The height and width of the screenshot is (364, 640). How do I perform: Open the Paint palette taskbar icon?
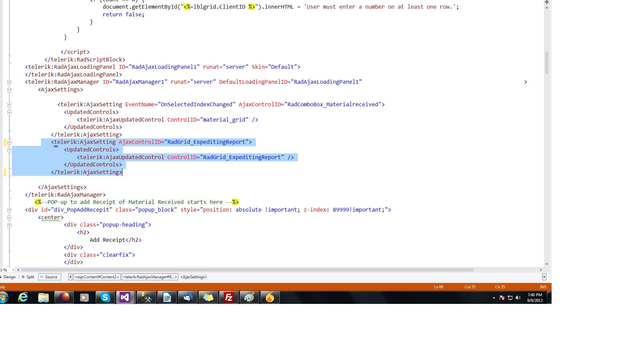pos(249,297)
